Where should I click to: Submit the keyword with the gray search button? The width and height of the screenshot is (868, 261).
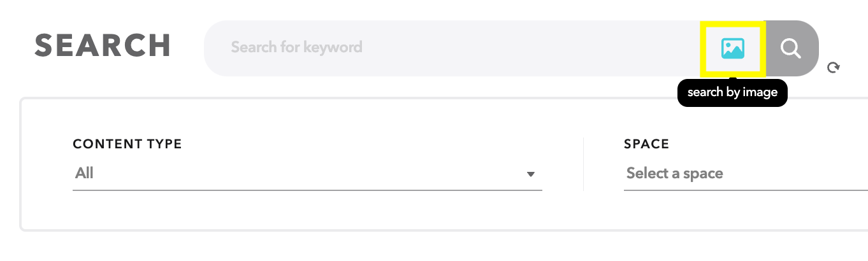pyautogui.click(x=792, y=48)
